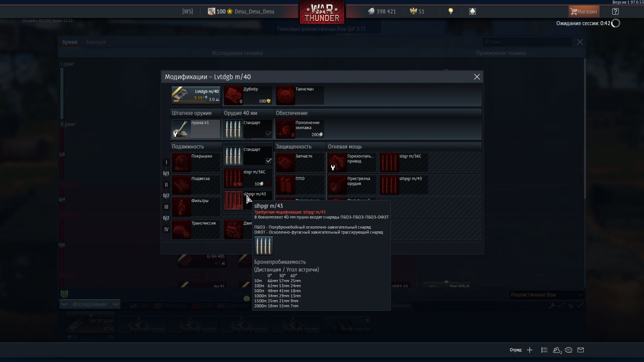Switch to Армия tab in research window

pyautogui.click(x=69, y=42)
